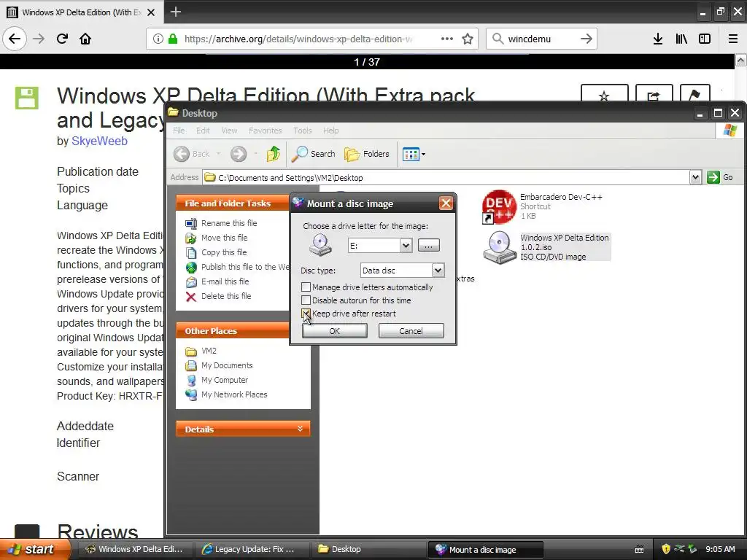Submit the wincdemu search arrow

[586, 39]
